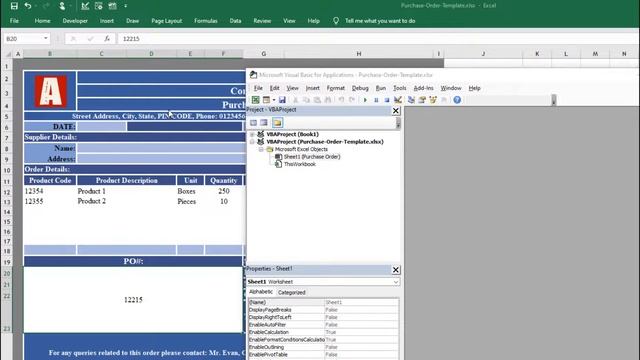Click the Break pause icon

[x=376, y=100]
